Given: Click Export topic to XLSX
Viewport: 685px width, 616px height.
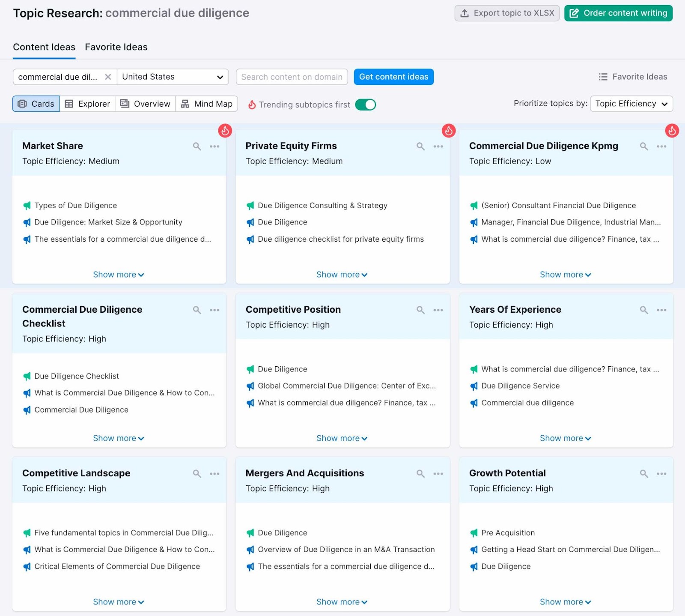Looking at the screenshot, I should point(507,13).
